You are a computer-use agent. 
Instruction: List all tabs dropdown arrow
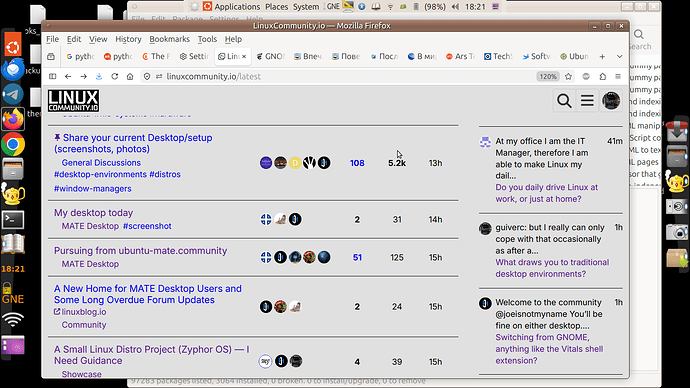(x=619, y=56)
